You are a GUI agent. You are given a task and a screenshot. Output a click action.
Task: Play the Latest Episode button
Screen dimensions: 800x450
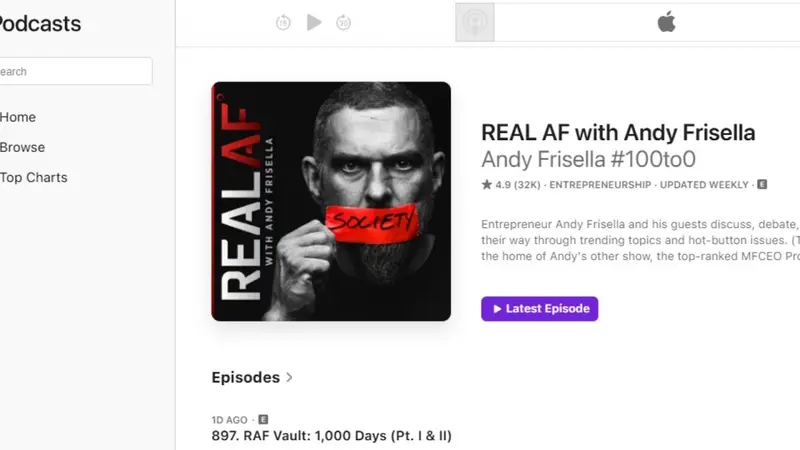click(539, 309)
